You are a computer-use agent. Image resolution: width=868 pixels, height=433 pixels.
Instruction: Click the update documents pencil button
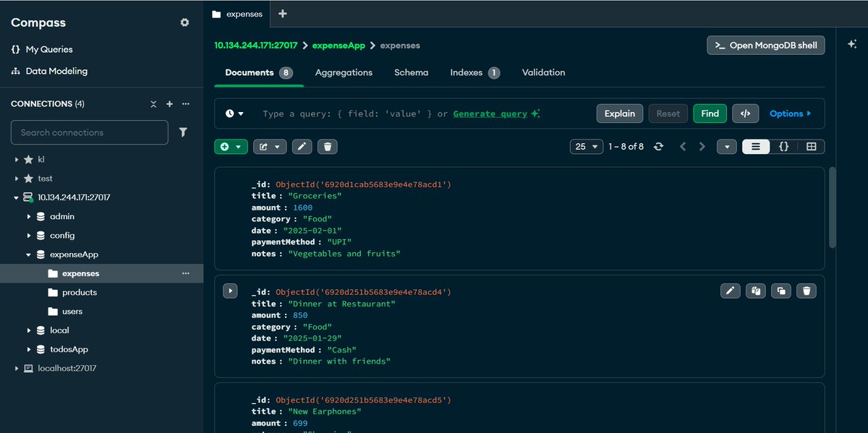[x=302, y=147]
